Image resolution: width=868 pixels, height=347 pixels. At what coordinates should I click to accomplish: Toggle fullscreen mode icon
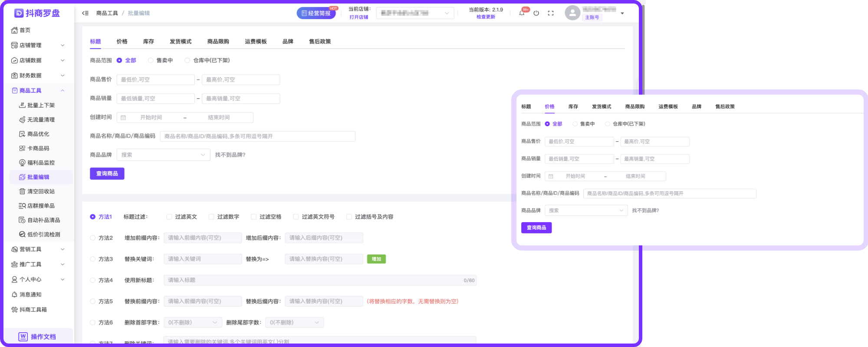pyautogui.click(x=551, y=13)
